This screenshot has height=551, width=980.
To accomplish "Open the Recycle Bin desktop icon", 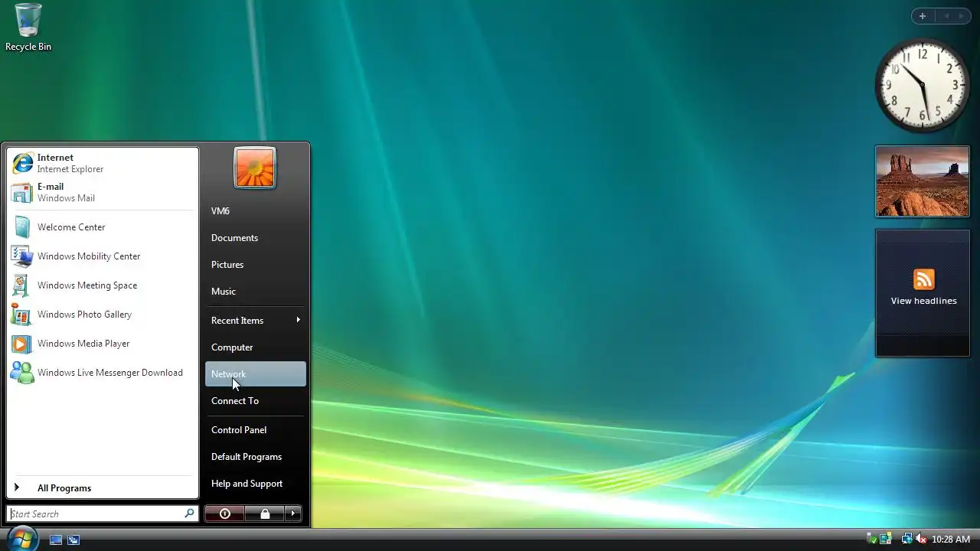I will pyautogui.click(x=28, y=28).
